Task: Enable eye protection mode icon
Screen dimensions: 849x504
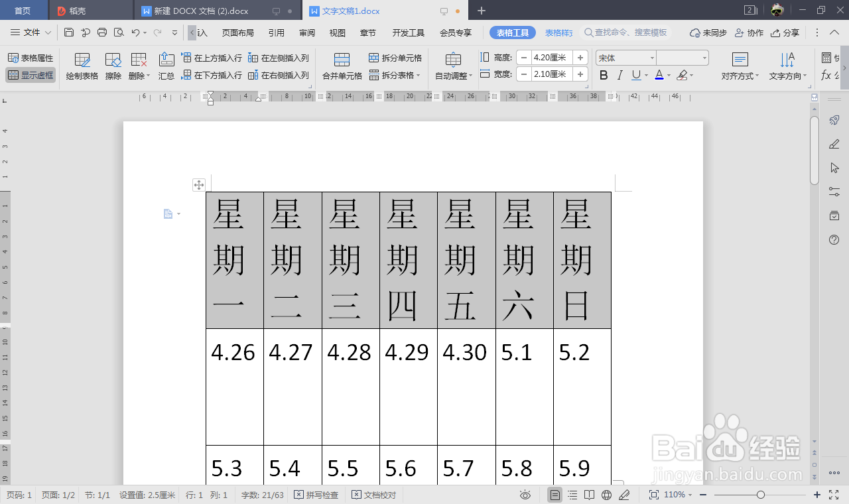Action: 525,495
